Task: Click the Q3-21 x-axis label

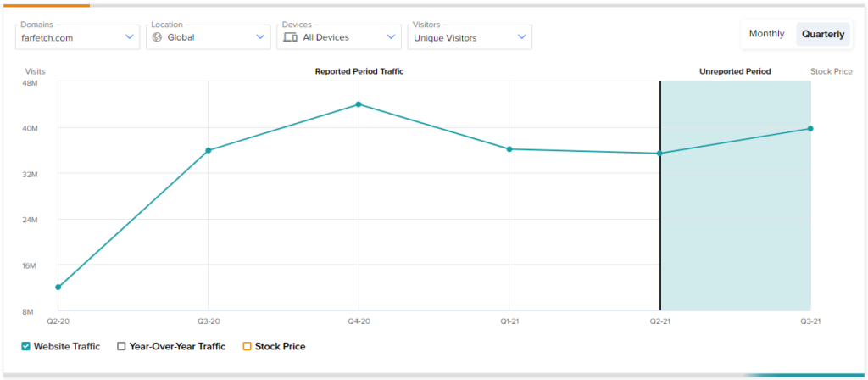Action: click(x=810, y=321)
